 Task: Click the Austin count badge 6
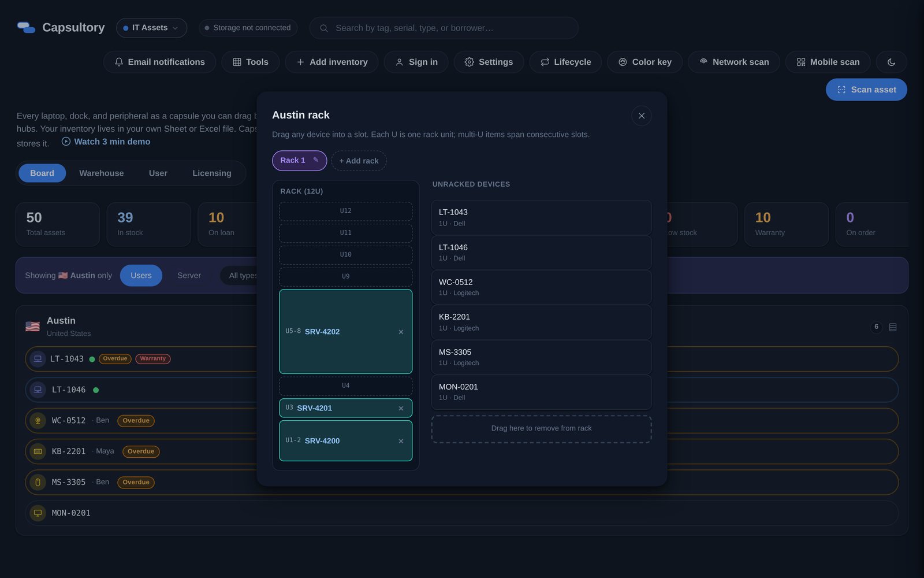[x=876, y=327]
